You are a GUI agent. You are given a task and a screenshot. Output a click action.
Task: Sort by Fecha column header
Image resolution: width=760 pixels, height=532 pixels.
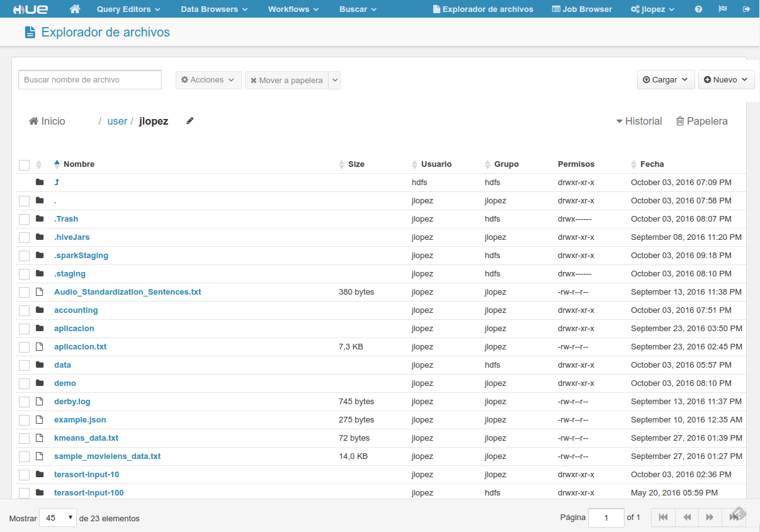(652, 164)
